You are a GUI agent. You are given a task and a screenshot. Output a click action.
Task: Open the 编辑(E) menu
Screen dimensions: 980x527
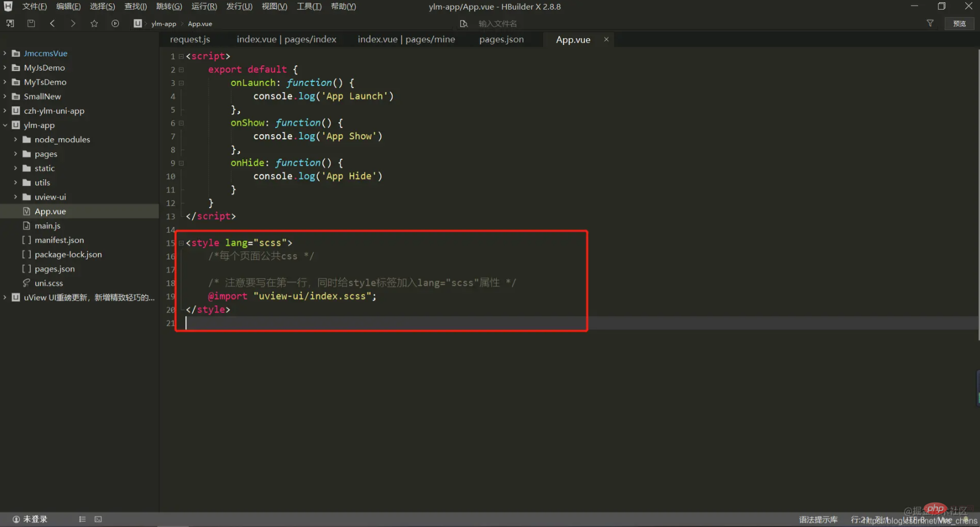pyautogui.click(x=68, y=6)
